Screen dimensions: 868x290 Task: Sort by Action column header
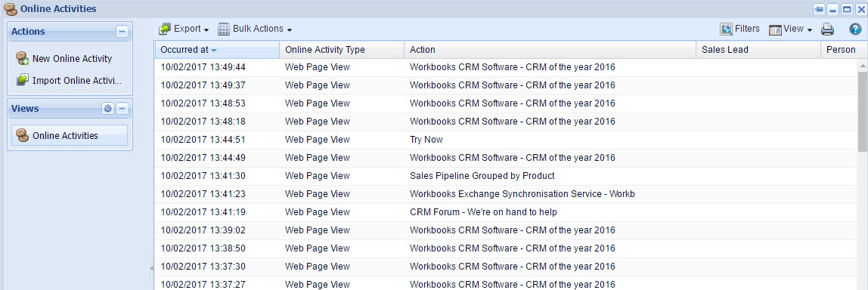click(x=550, y=50)
